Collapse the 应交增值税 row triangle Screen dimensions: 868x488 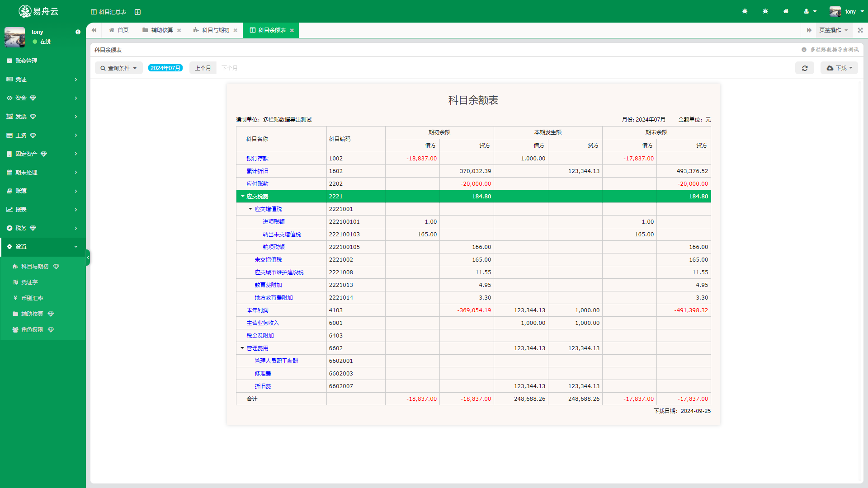point(250,209)
